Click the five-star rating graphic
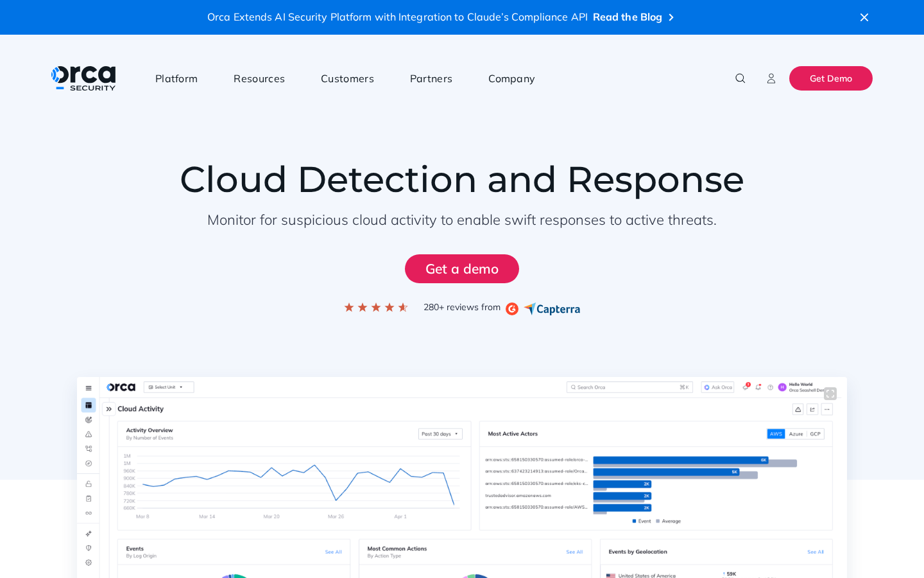This screenshot has height=578, width=924. [x=376, y=308]
